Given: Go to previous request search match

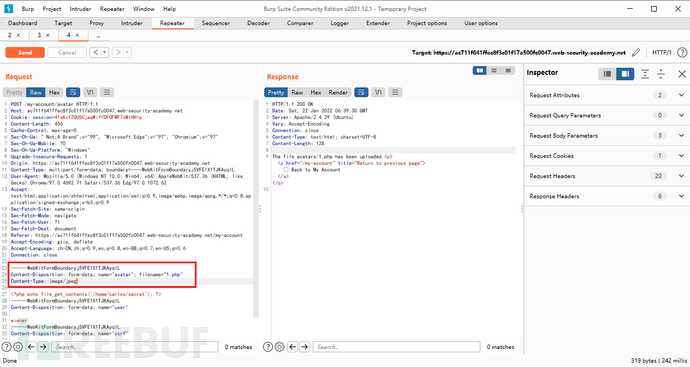Looking at the screenshot, I should coord(31,347).
